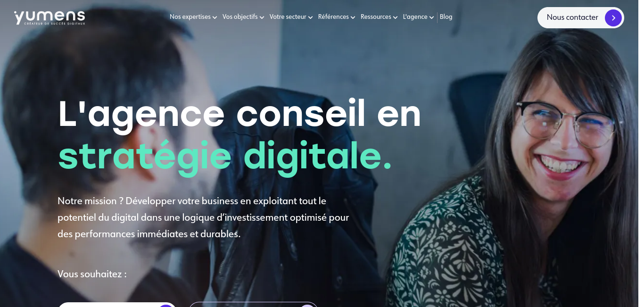This screenshot has height=307, width=644.
Task: Click the chevron arrow beside L'agence
Action: click(x=431, y=17)
